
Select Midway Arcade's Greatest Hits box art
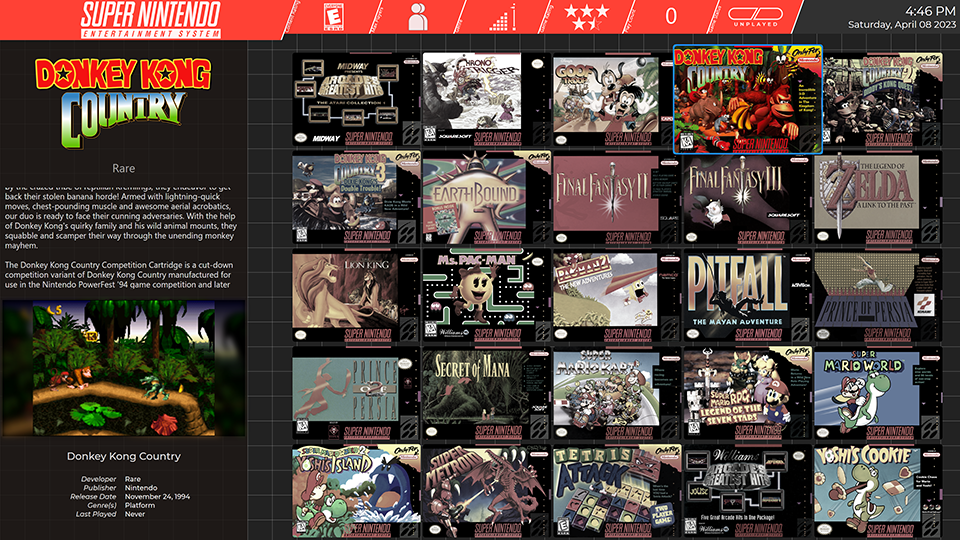click(356, 99)
